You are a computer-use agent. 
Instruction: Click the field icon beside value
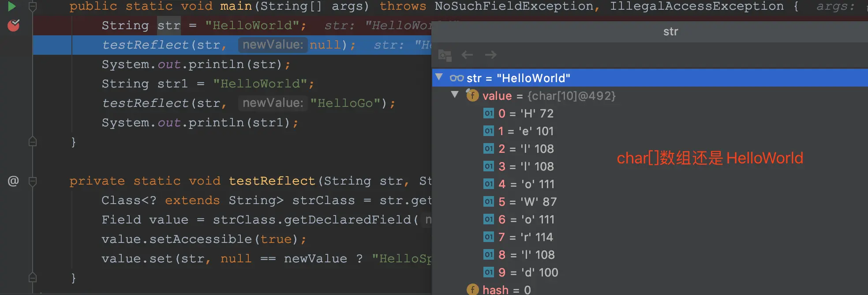pos(472,95)
